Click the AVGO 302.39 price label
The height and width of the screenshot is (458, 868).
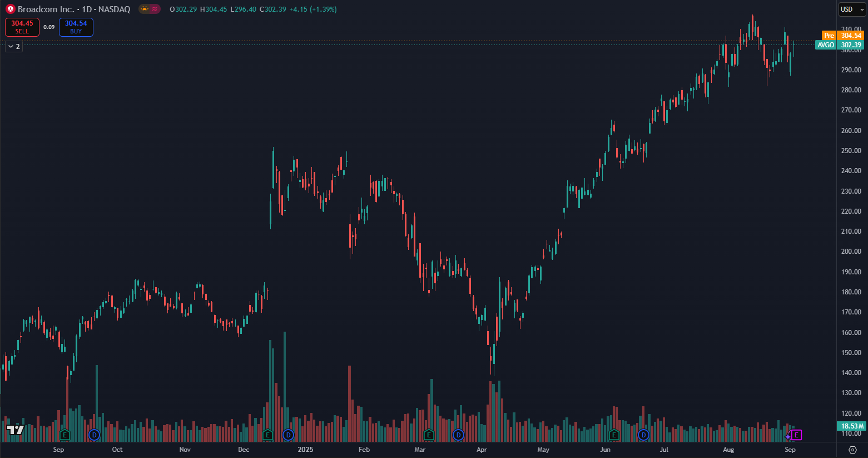(x=839, y=45)
